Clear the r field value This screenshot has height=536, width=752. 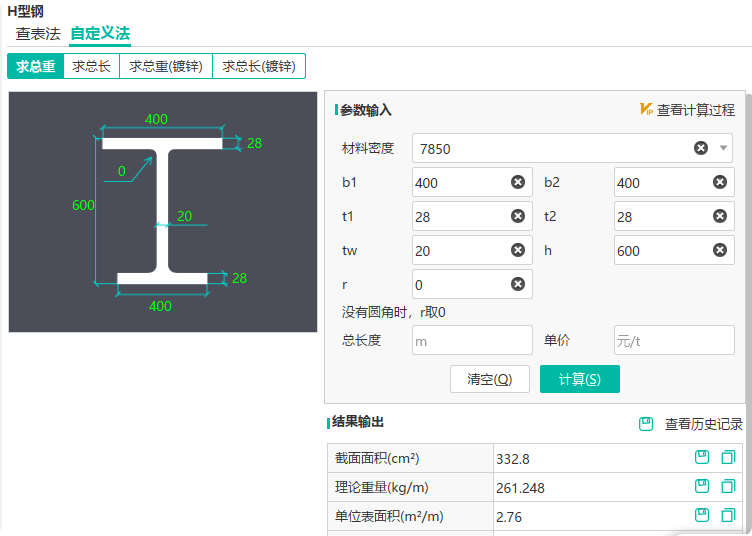coord(517,284)
